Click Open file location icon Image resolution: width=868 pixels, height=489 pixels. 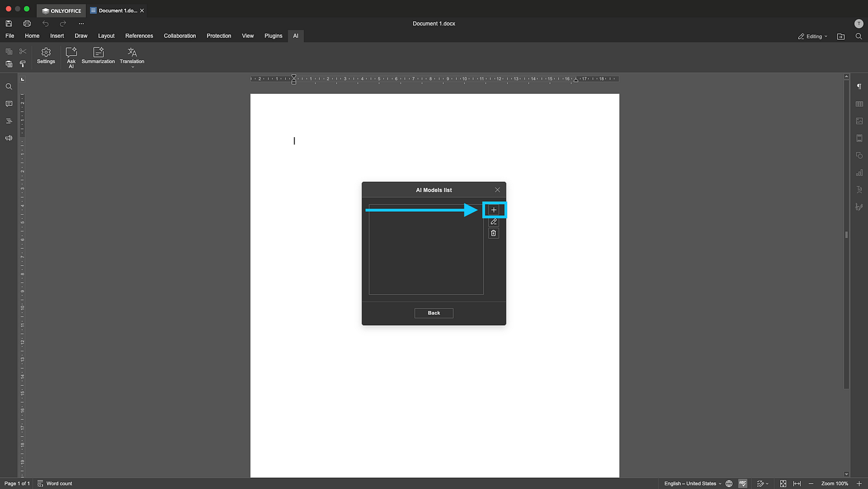[841, 37]
